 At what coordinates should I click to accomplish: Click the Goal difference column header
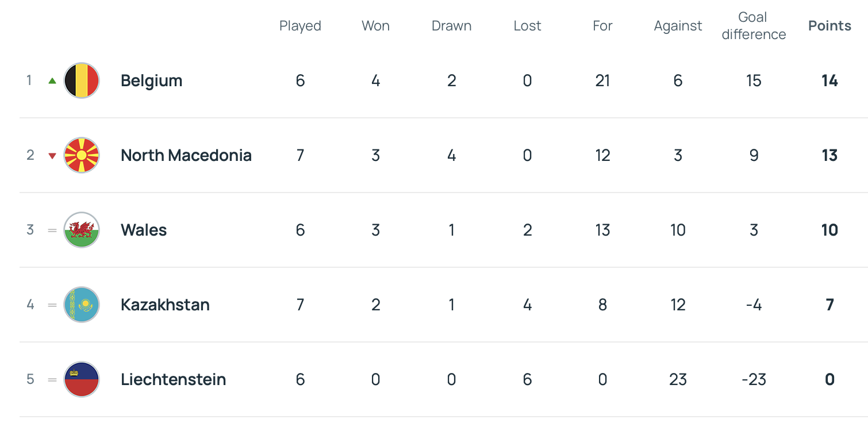(754, 26)
